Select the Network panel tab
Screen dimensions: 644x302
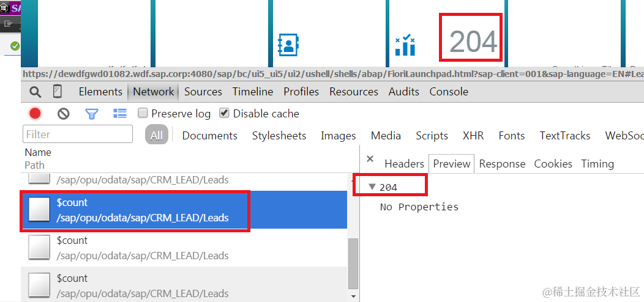(153, 92)
